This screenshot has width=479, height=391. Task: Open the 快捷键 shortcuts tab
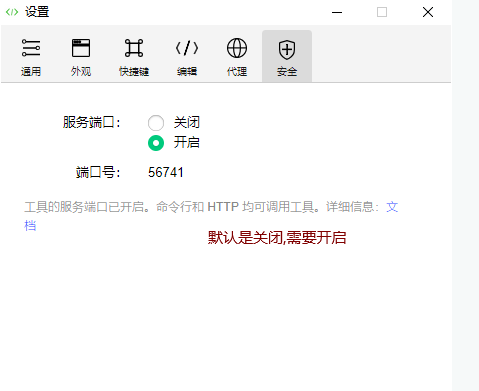click(134, 57)
